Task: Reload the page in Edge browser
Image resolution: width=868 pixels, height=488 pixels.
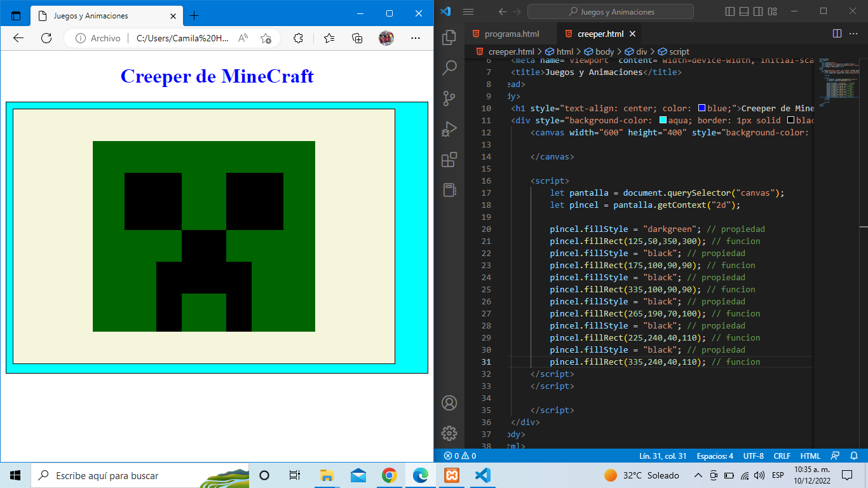Action: pyautogui.click(x=46, y=38)
